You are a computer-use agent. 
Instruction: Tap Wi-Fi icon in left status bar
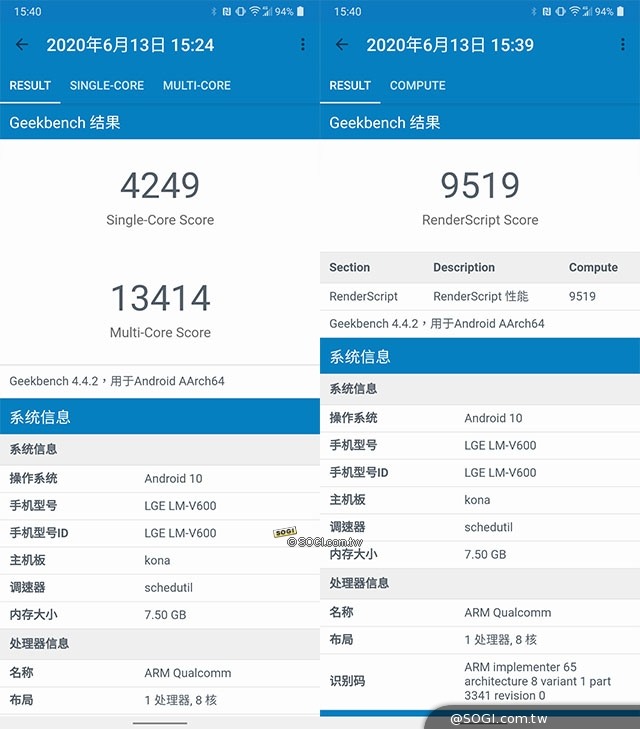click(254, 11)
